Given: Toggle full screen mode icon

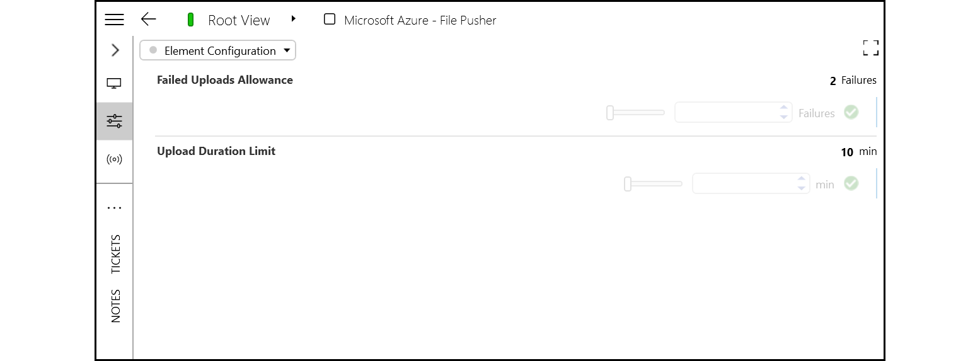Looking at the screenshot, I should pos(870,48).
